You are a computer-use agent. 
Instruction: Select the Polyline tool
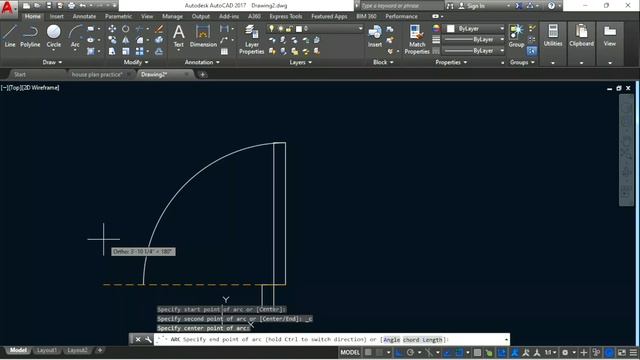tap(30, 36)
